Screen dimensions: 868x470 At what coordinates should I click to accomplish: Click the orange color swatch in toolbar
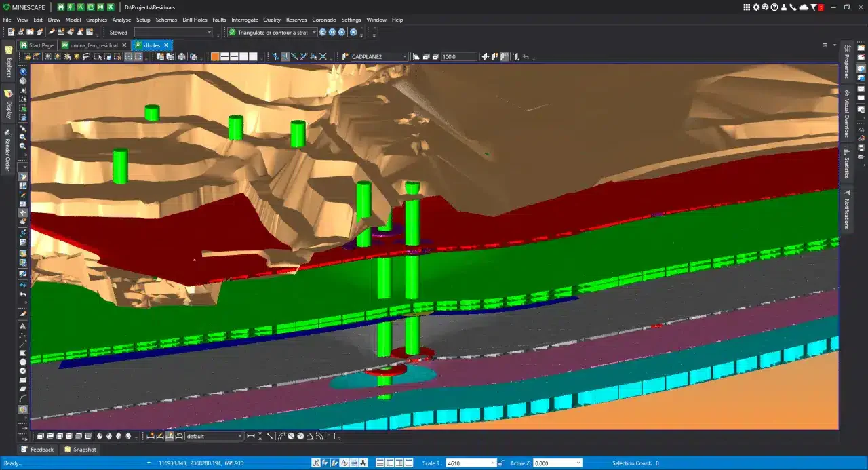tap(215, 57)
